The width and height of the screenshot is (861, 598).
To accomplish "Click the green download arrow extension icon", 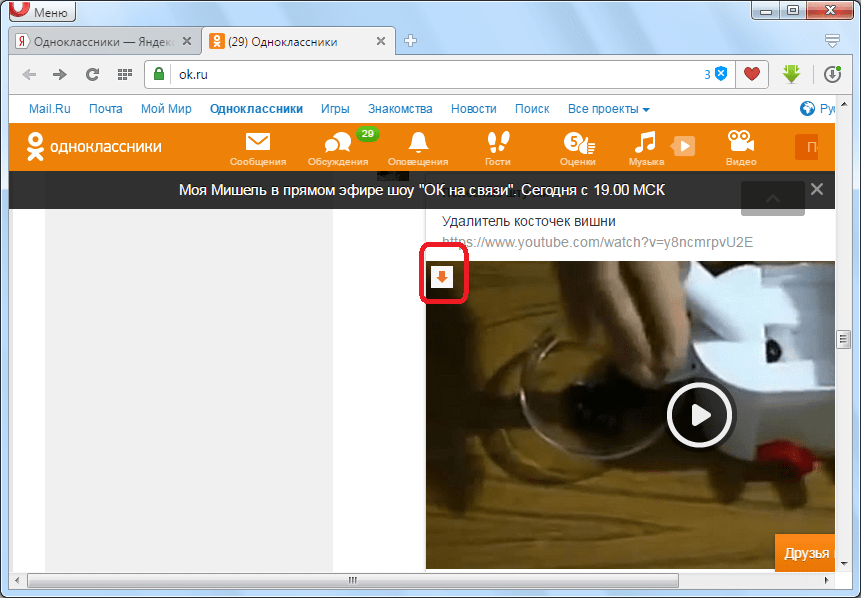I will coord(792,74).
